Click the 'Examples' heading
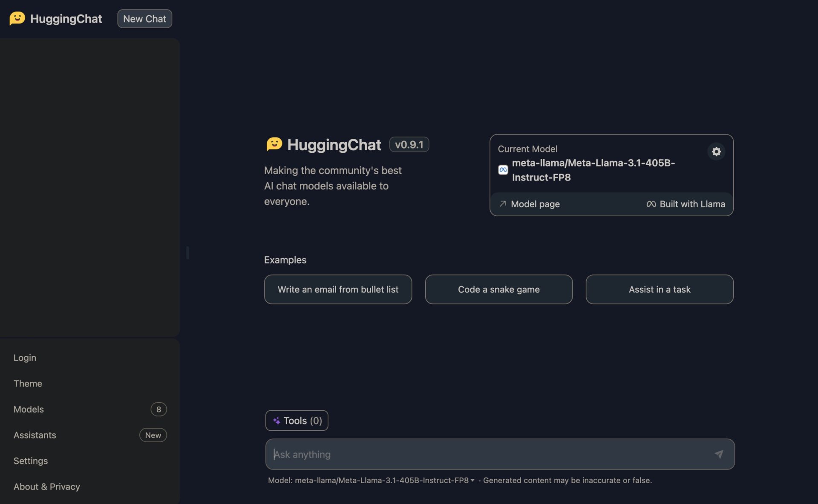 pos(285,260)
